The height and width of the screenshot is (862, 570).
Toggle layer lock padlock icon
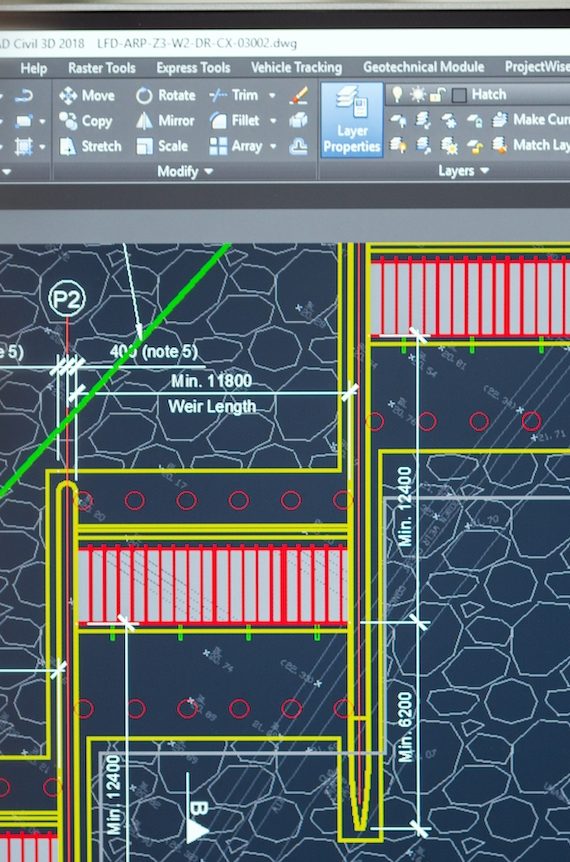437,95
